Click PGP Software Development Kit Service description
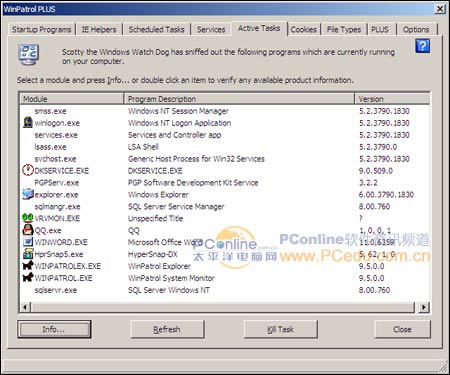The width and height of the screenshot is (450, 375). 193,183
